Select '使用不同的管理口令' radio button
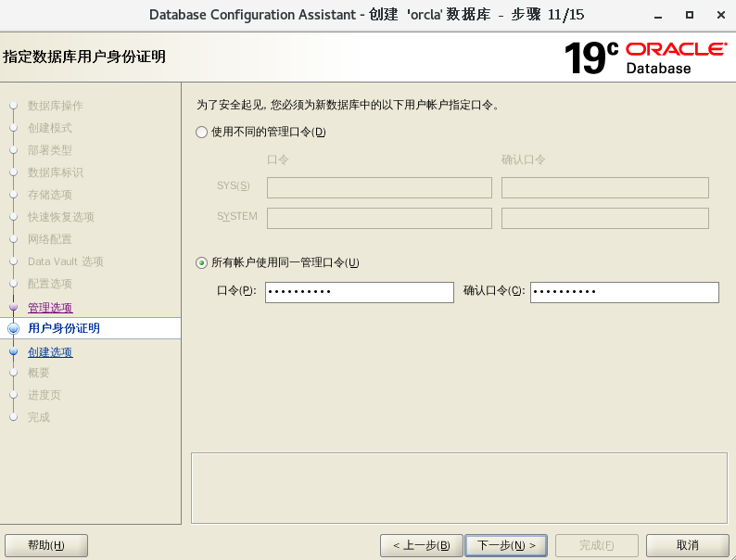The image size is (736, 560). pos(202,133)
